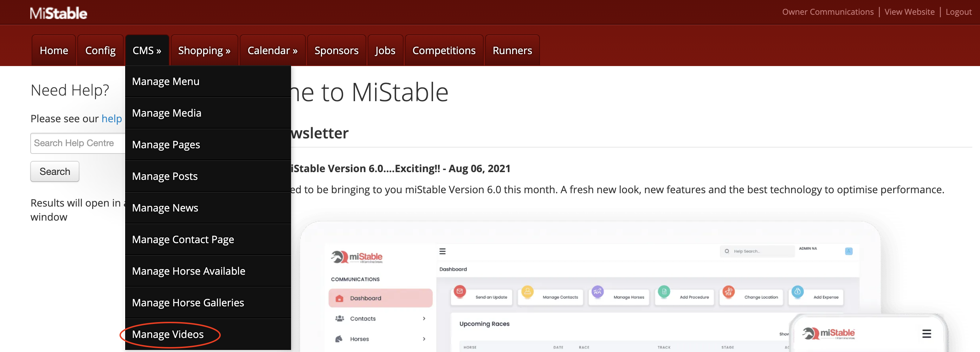Select Manage Horse Galleries entry
The image size is (980, 352).
[x=188, y=302]
